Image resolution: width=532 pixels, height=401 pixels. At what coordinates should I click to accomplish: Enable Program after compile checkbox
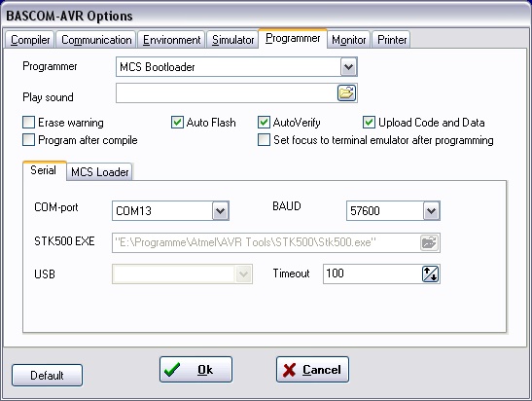(x=28, y=139)
